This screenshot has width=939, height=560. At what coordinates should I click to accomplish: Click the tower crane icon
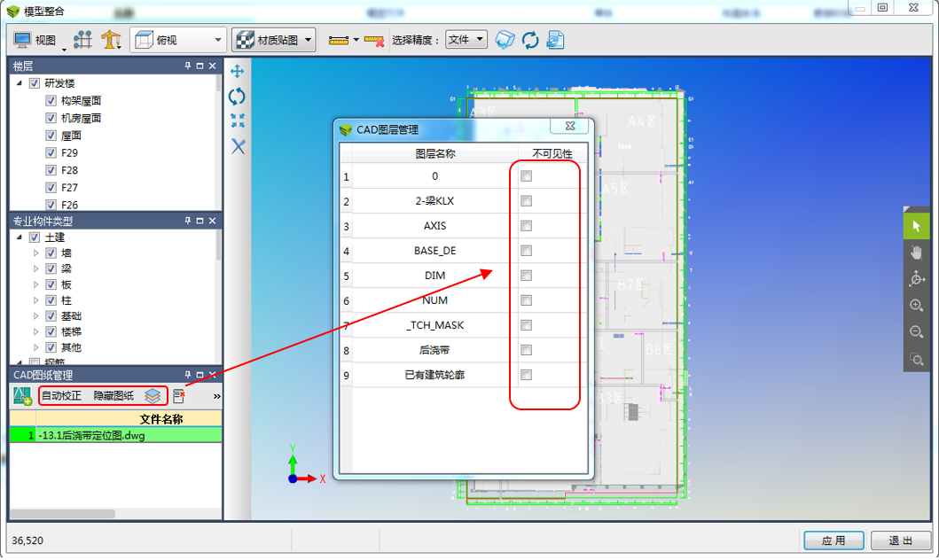(x=111, y=40)
